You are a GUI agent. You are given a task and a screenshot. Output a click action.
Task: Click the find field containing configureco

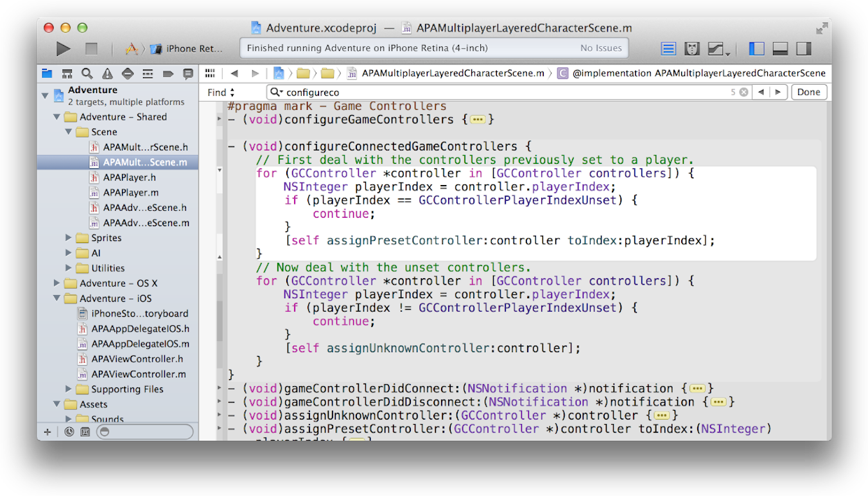[509, 93]
